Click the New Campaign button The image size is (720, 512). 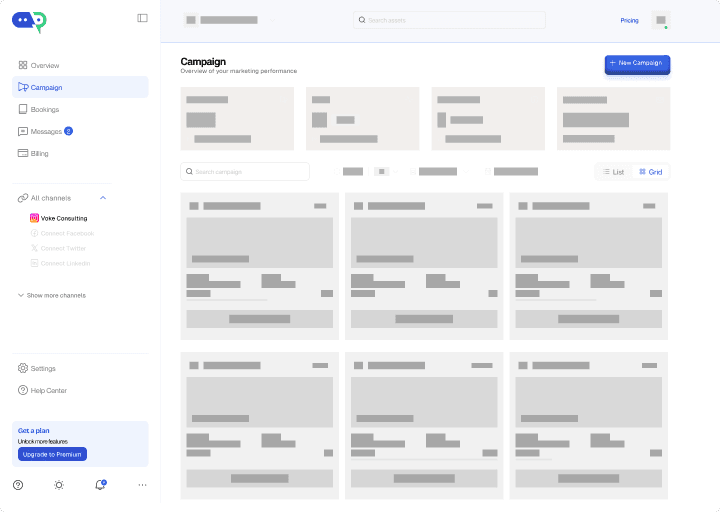637,63
